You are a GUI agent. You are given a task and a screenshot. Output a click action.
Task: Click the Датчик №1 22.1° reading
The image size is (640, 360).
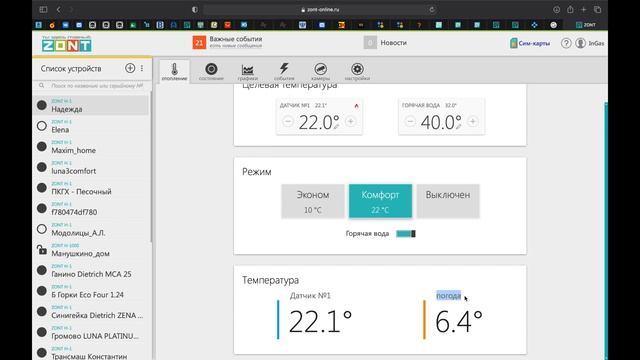tap(320, 322)
